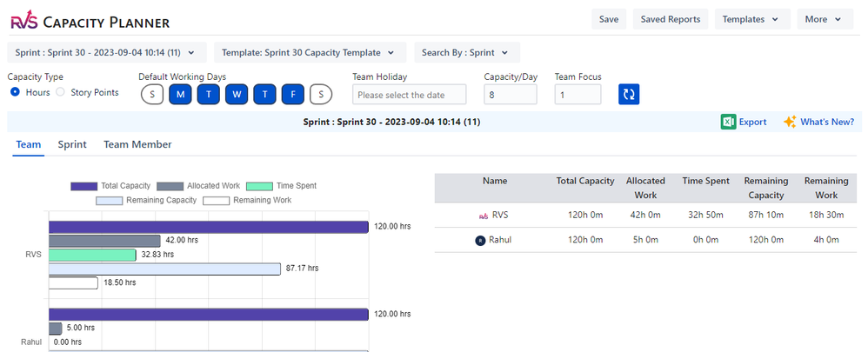Toggle Friday working day
868x352 pixels.
point(293,95)
